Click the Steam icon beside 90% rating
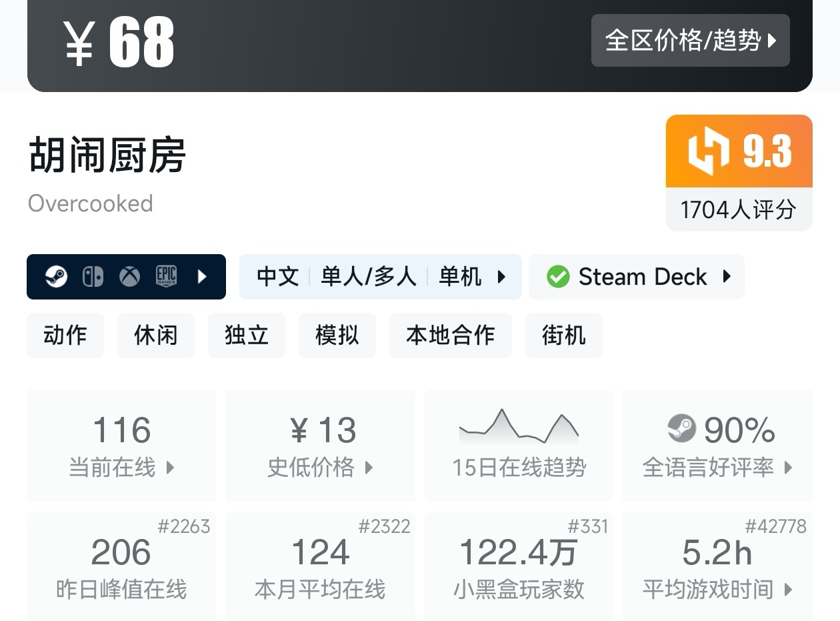Image resolution: width=840 pixels, height=621 pixels. [681, 428]
